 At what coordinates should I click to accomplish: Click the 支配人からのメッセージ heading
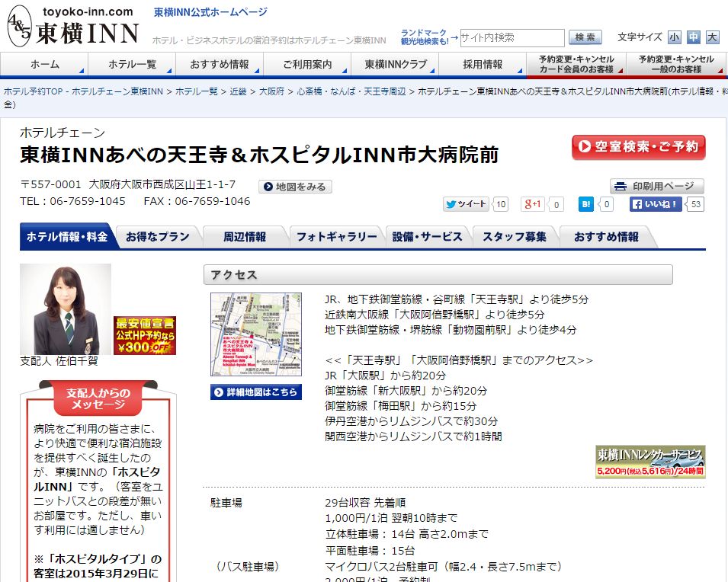tap(98, 398)
